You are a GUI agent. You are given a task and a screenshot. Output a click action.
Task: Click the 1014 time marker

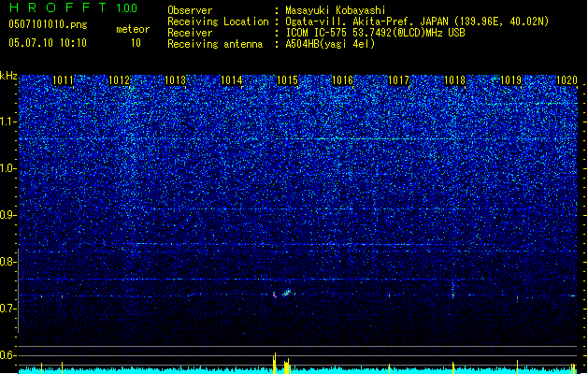(232, 80)
